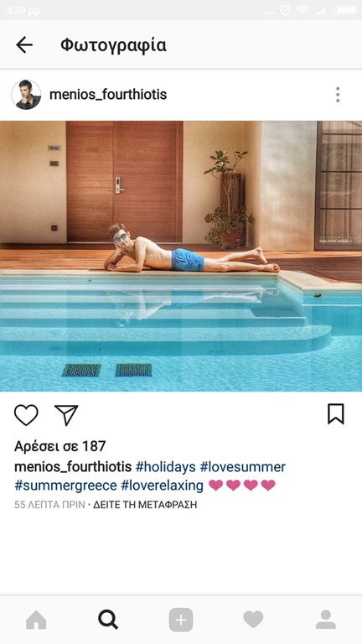Open profile tab in bottom bar
The width and height of the screenshot is (362, 644).
(x=326, y=620)
